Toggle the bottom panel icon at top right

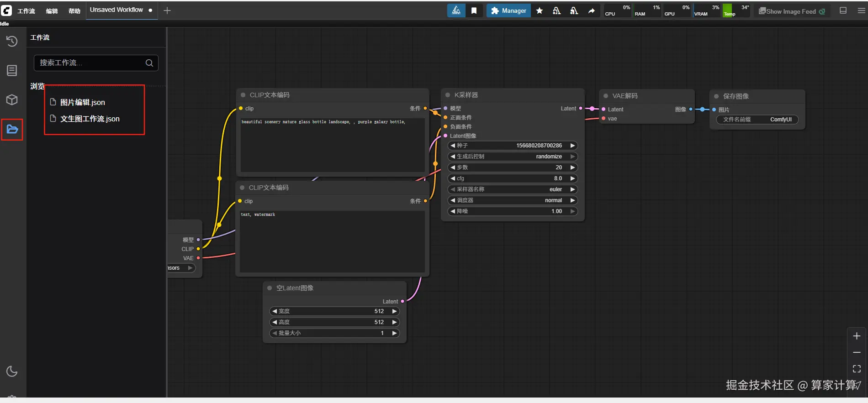(843, 10)
